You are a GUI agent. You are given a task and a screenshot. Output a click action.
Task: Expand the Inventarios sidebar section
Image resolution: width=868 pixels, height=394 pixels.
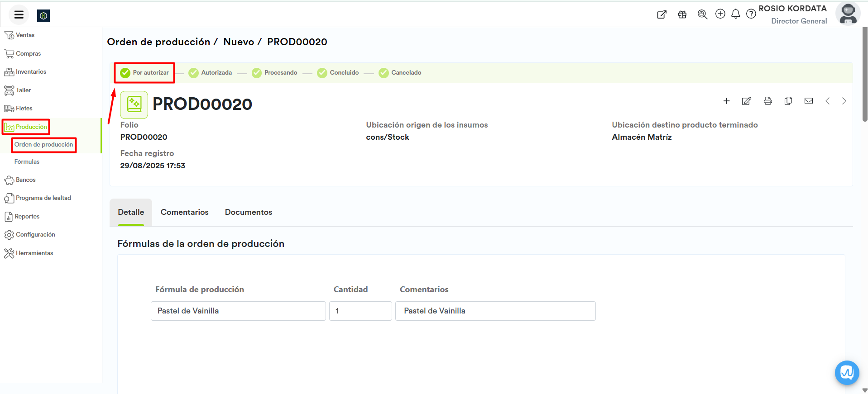[30, 72]
